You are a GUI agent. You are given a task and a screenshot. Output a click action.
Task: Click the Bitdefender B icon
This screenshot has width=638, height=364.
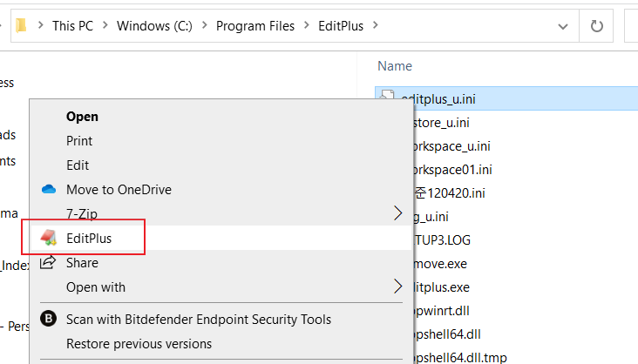point(49,319)
